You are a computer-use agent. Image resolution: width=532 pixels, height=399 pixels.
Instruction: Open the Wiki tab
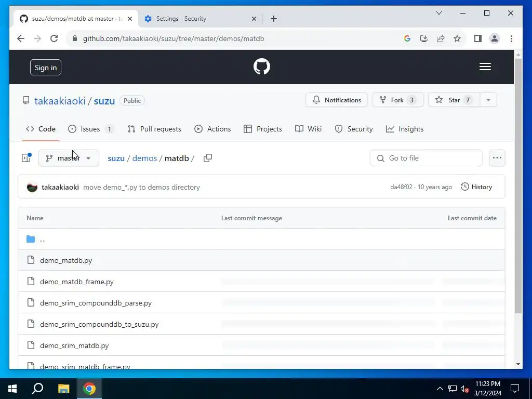point(309,129)
